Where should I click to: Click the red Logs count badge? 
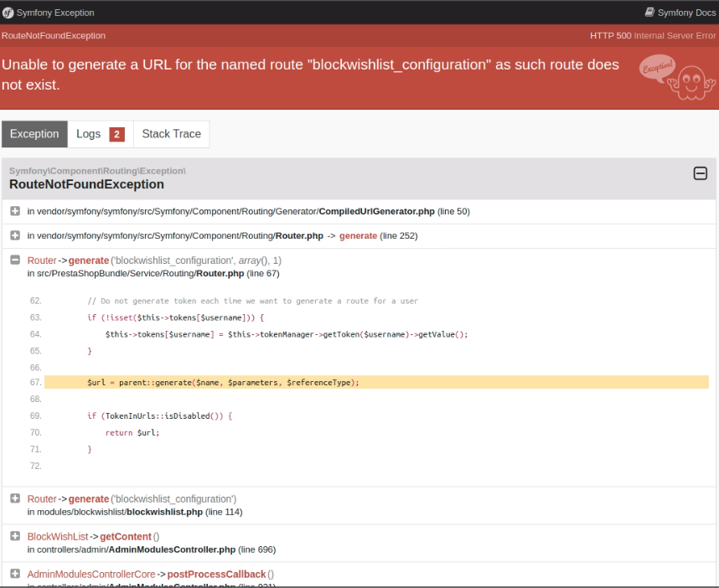click(117, 134)
